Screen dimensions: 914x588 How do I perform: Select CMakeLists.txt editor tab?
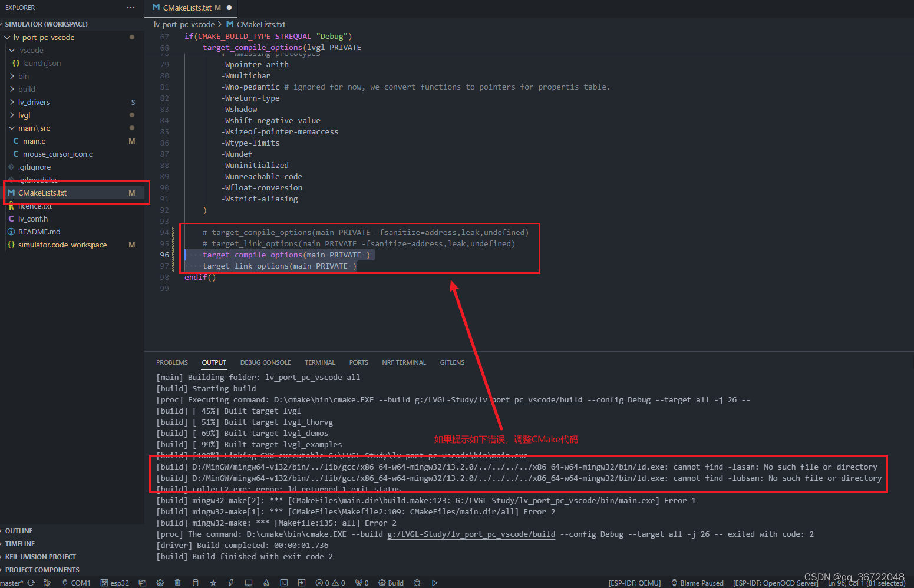[x=187, y=8]
